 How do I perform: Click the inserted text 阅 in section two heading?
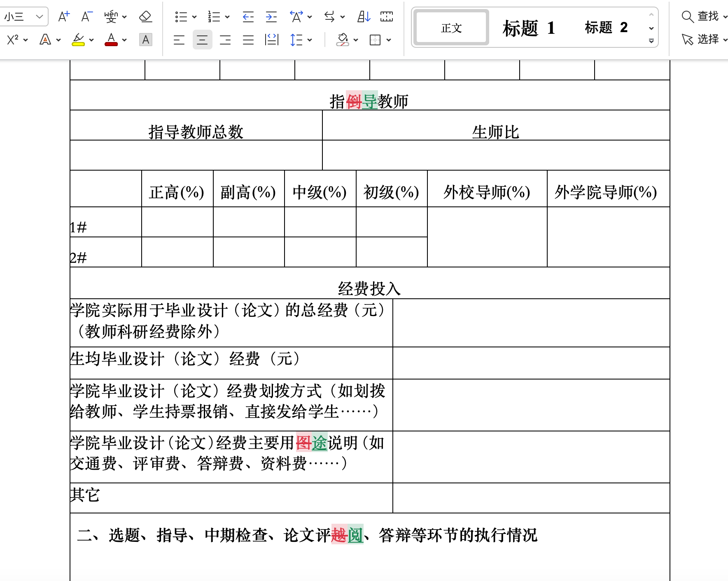[356, 535]
